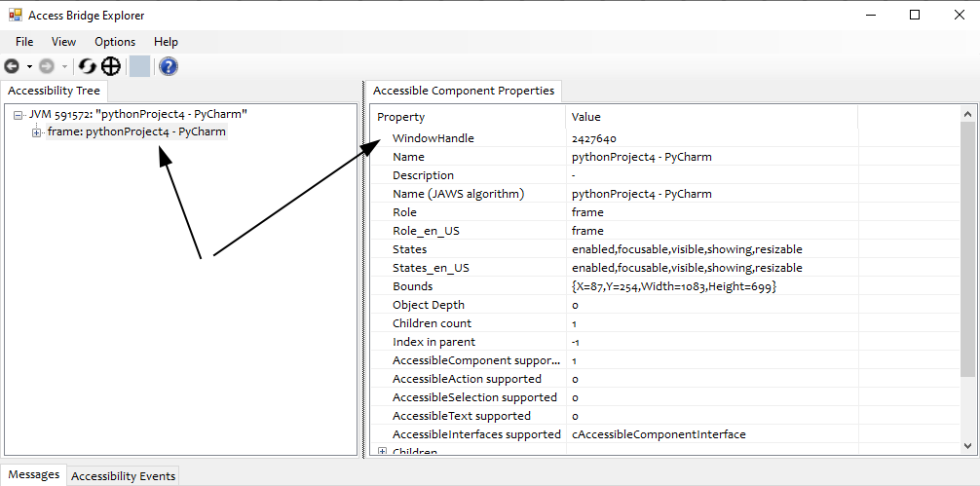Switch to the Messages tab
Image resolution: width=980 pixels, height=486 pixels.
[x=34, y=474]
